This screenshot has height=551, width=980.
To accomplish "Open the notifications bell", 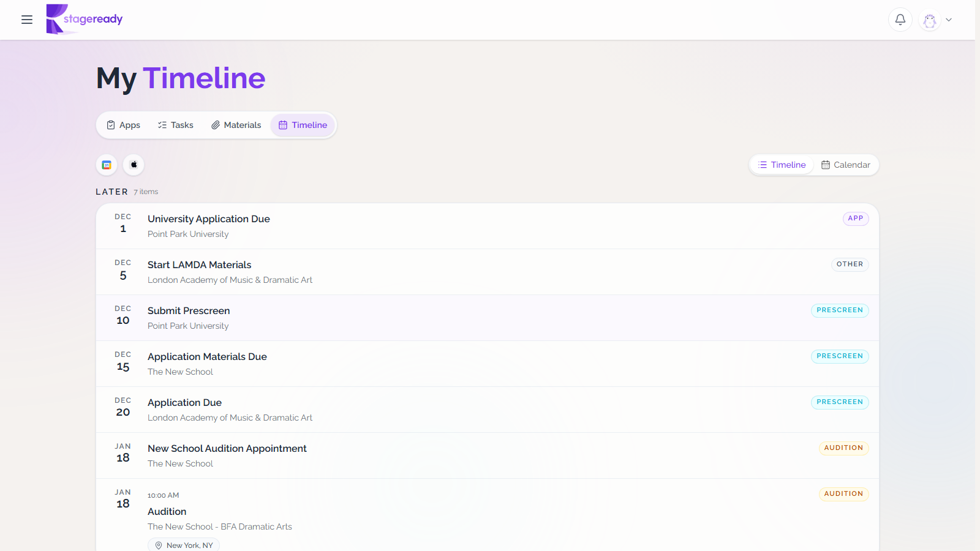I will 900,20.
